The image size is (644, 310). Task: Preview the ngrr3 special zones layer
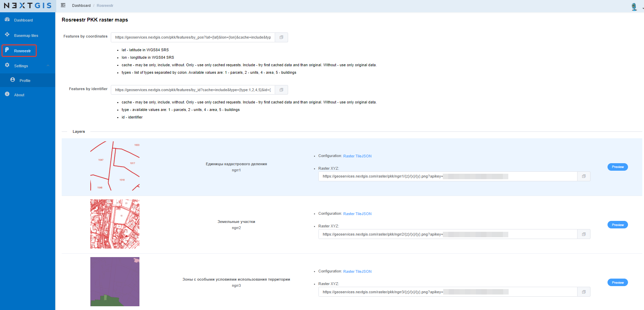[x=617, y=282]
